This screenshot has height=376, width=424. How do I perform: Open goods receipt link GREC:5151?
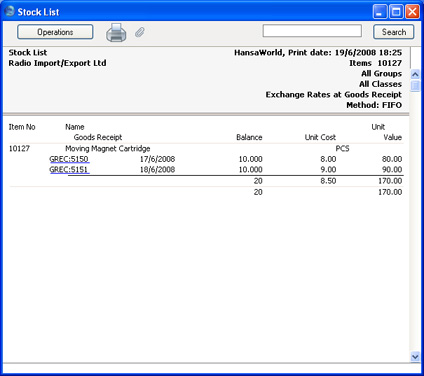[69, 170]
